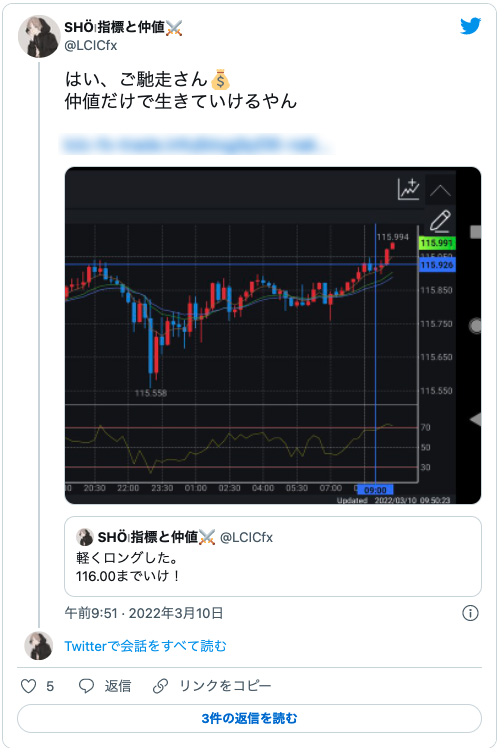Read full conversation on Twitter link
The height and width of the screenshot is (753, 504).
[145, 646]
